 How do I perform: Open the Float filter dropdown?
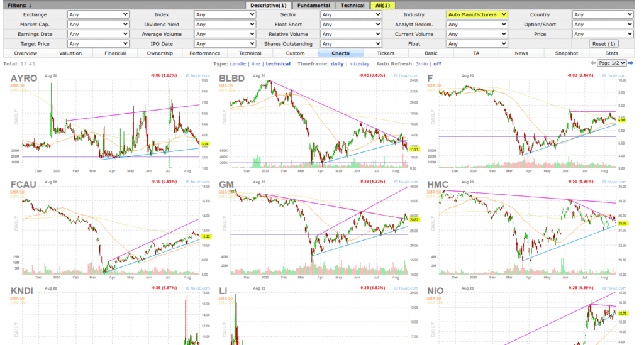point(477,43)
